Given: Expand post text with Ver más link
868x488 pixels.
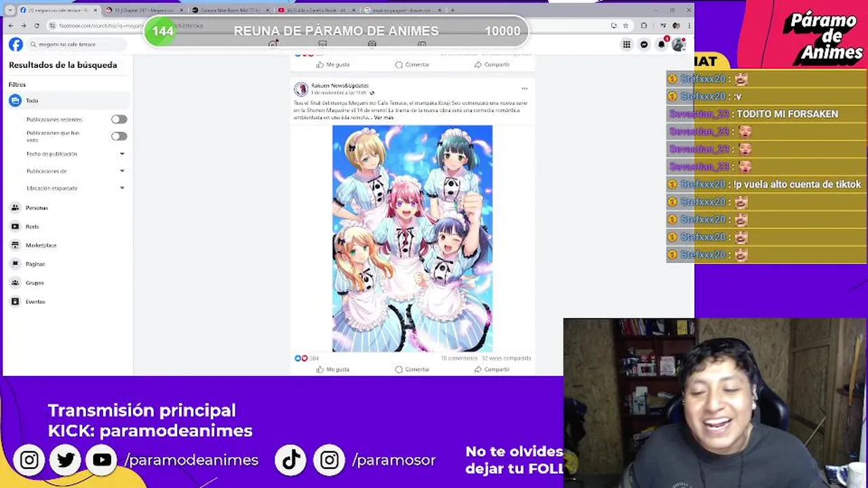Looking at the screenshot, I should coord(384,117).
